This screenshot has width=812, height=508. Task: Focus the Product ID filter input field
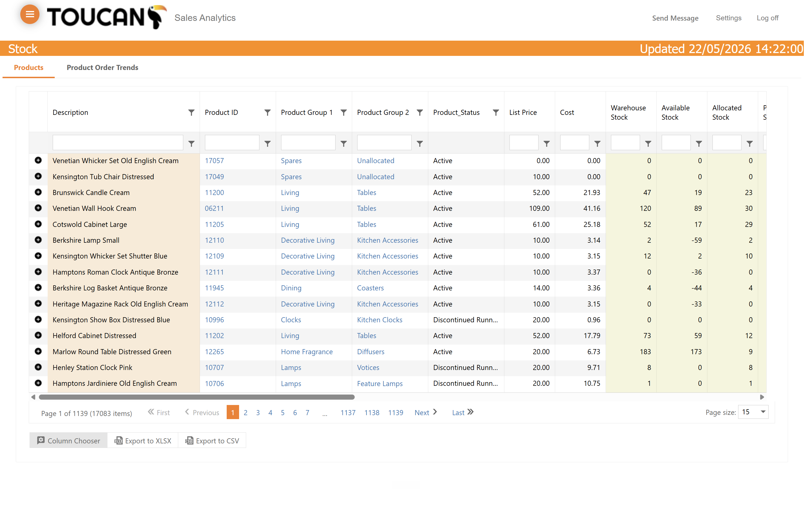(x=232, y=143)
